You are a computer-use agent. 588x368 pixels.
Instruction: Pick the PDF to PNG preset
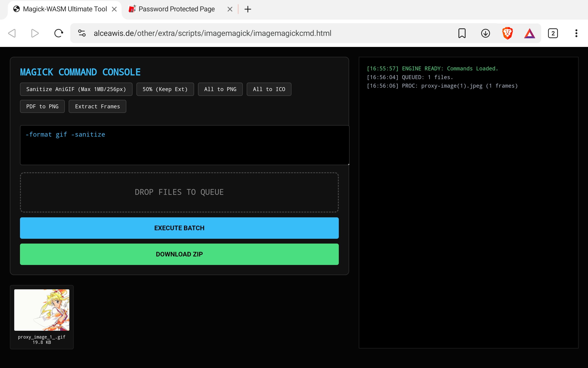pyautogui.click(x=42, y=106)
